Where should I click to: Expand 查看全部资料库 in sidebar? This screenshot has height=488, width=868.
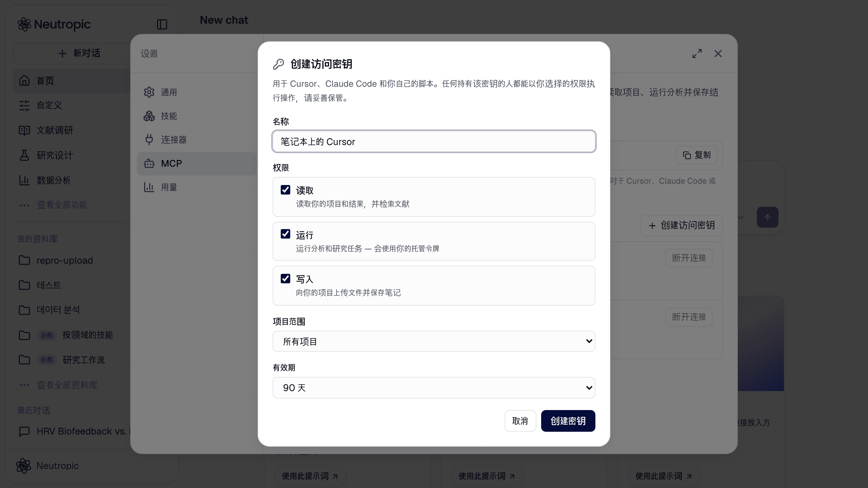click(67, 385)
